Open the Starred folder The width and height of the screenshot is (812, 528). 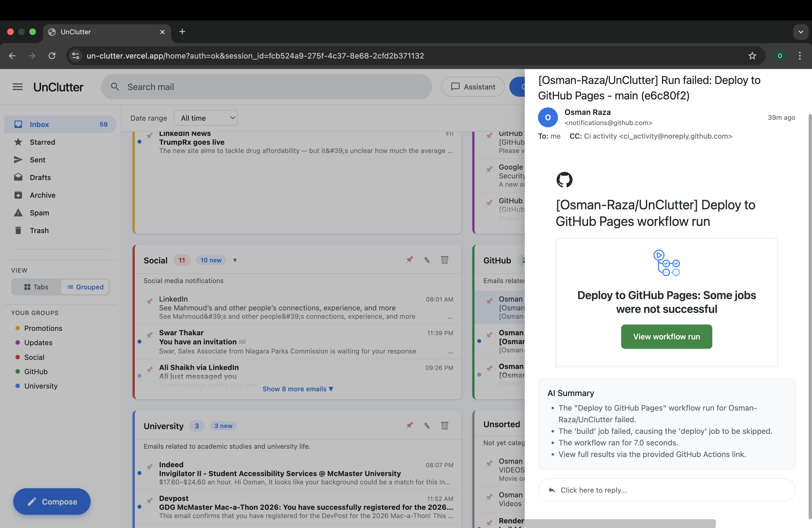click(x=42, y=142)
